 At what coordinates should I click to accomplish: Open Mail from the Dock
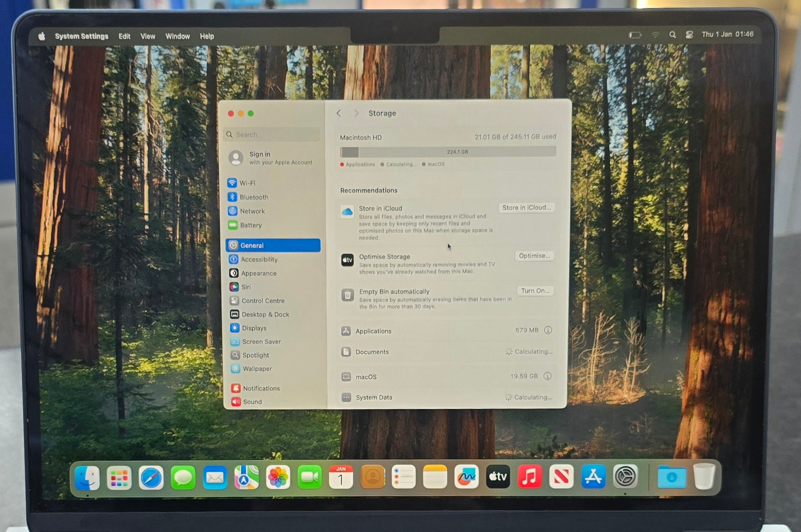[215, 478]
